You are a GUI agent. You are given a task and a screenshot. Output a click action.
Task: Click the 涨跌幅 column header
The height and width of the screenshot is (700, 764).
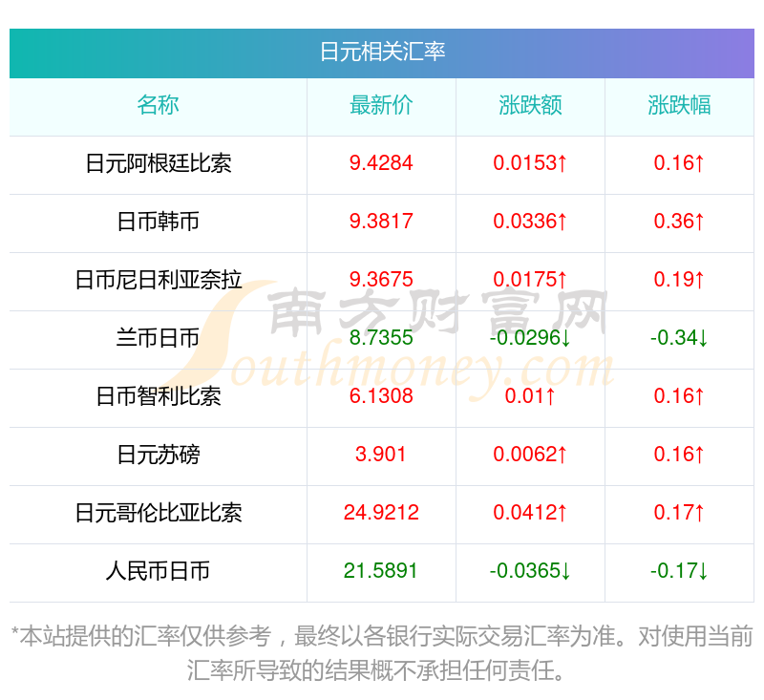pos(679,105)
